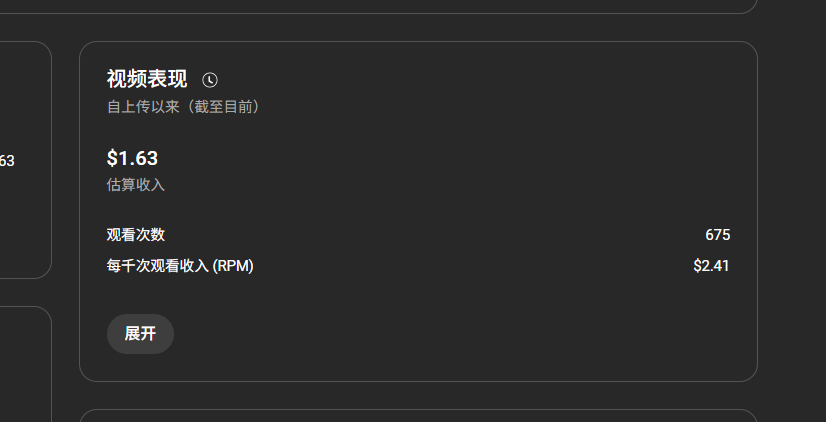Click the 观看次数 row label

coord(136,234)
